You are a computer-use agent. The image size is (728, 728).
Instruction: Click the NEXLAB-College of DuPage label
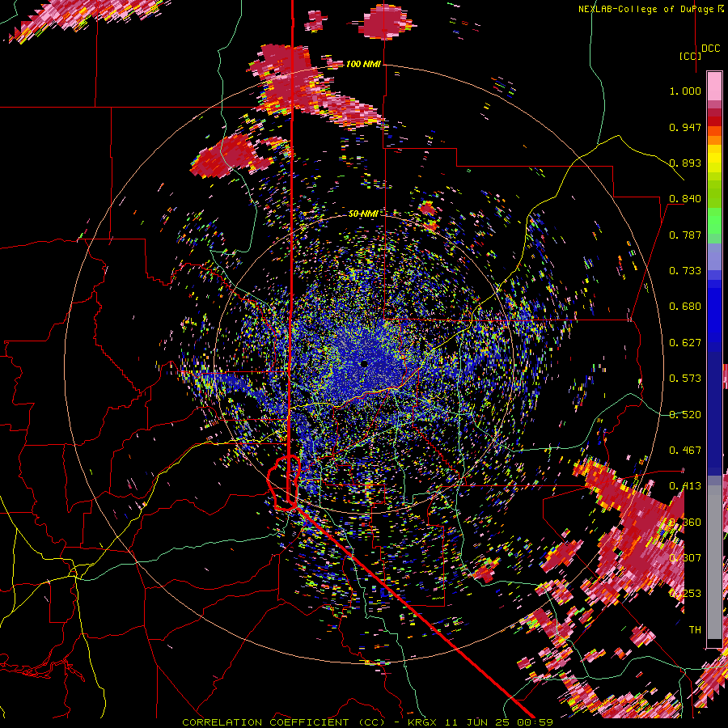651,9
